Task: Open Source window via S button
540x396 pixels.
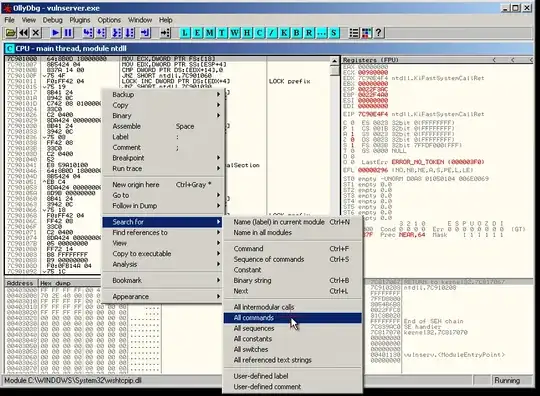Action: click(334, 33)
